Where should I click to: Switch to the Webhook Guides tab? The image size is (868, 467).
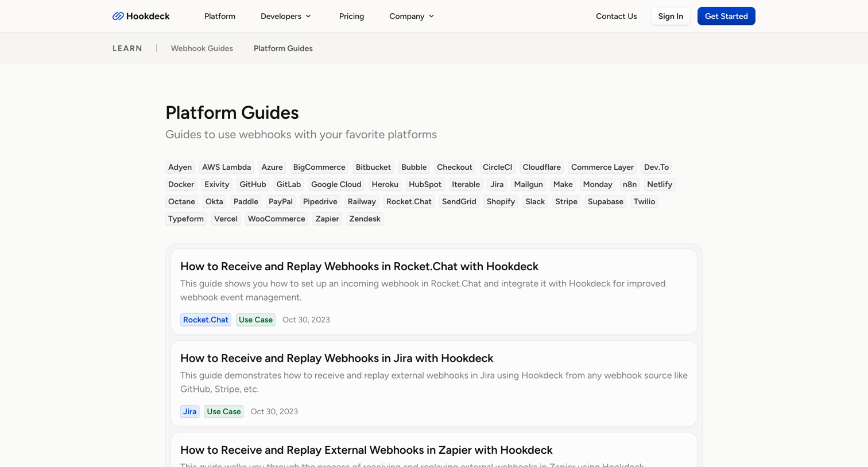(x=201, y=48)
